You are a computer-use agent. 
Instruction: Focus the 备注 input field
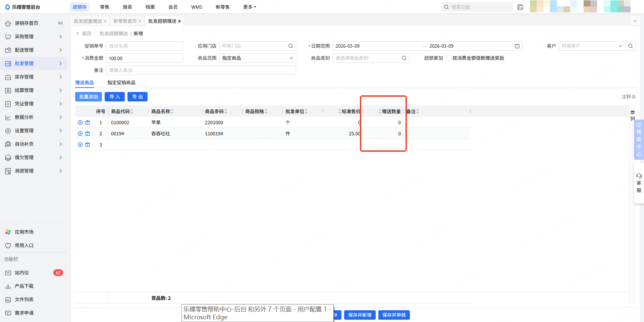(x=201, y=70)
